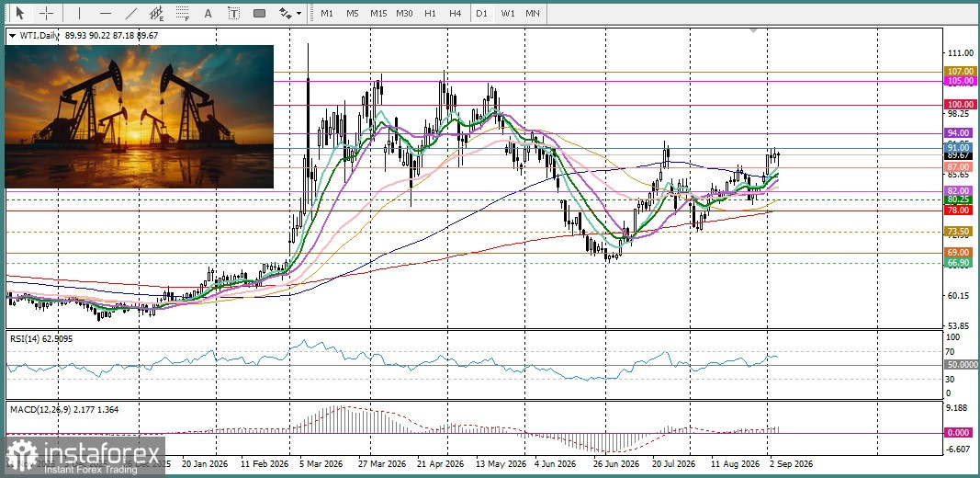Viewport: 980px width, 478px height.
Task: Click the 89.67 current price tag
Action: pos(960,155)
